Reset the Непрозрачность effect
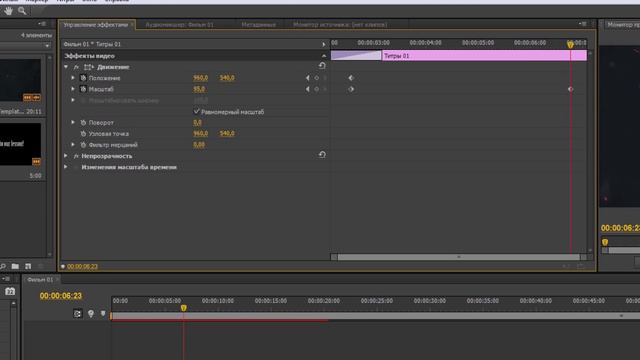This screenshot has height=360, width=640. (x=322, y=155)
